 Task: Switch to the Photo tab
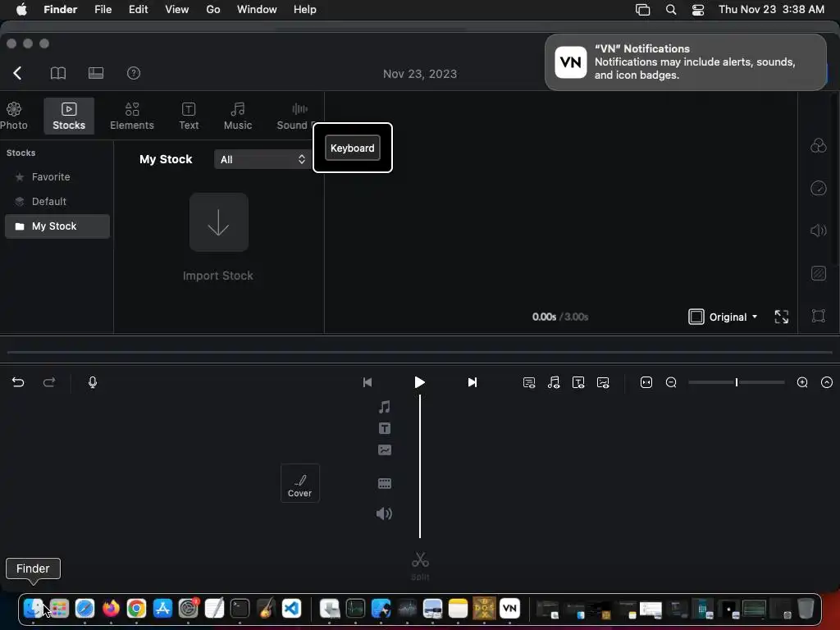tap(14, 116)
